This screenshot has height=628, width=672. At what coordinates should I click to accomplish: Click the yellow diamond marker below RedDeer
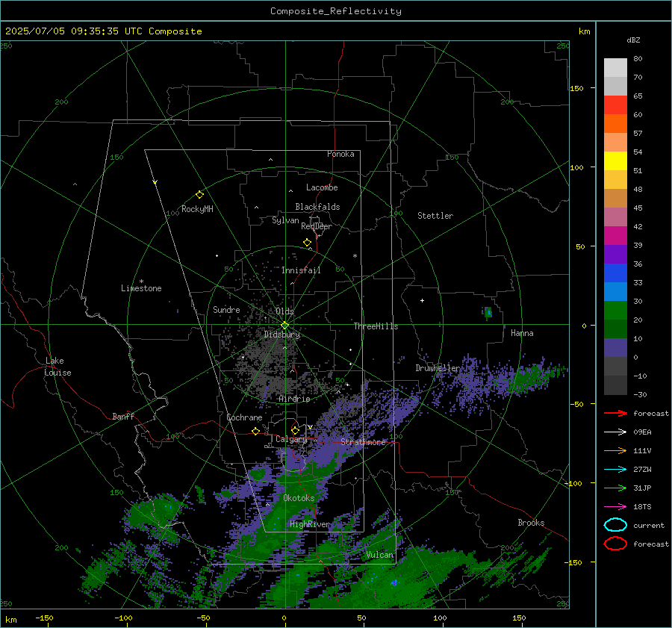[x=307, y=243]
